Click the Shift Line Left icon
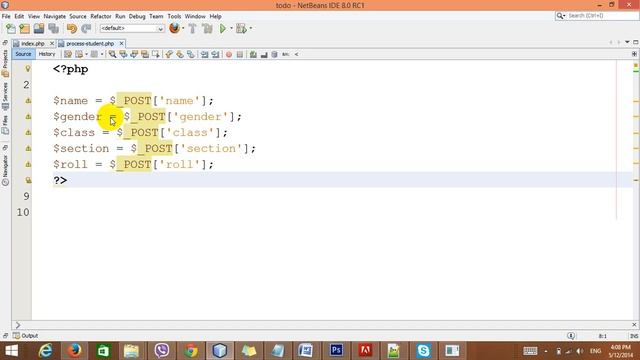 click(204, 54)
